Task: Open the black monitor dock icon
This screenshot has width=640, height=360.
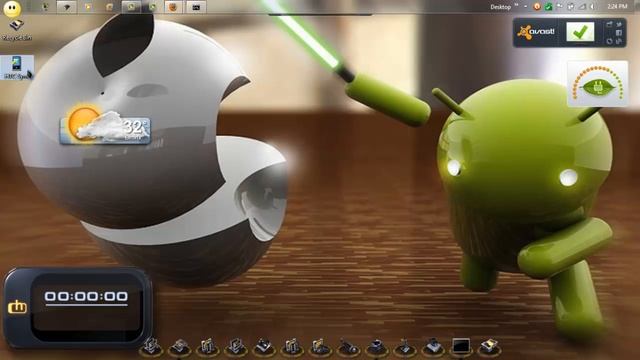Action: pyautogui.click(x=461, y=347)
